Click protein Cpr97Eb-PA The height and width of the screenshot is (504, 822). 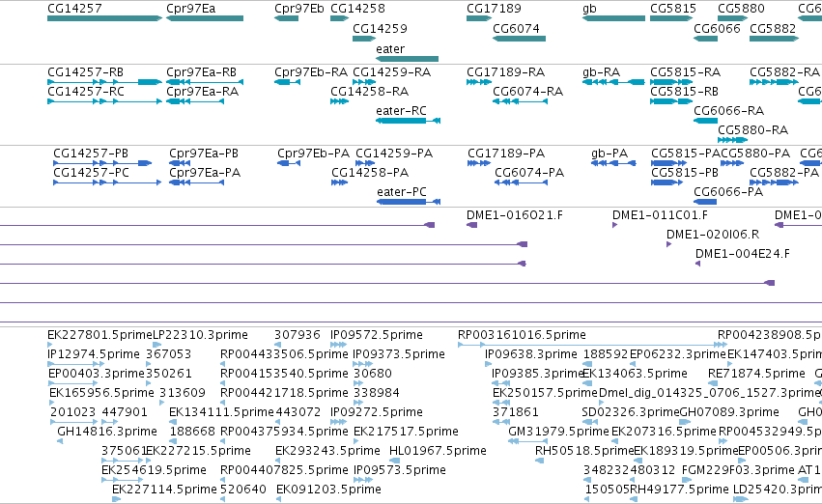[289, 163]
